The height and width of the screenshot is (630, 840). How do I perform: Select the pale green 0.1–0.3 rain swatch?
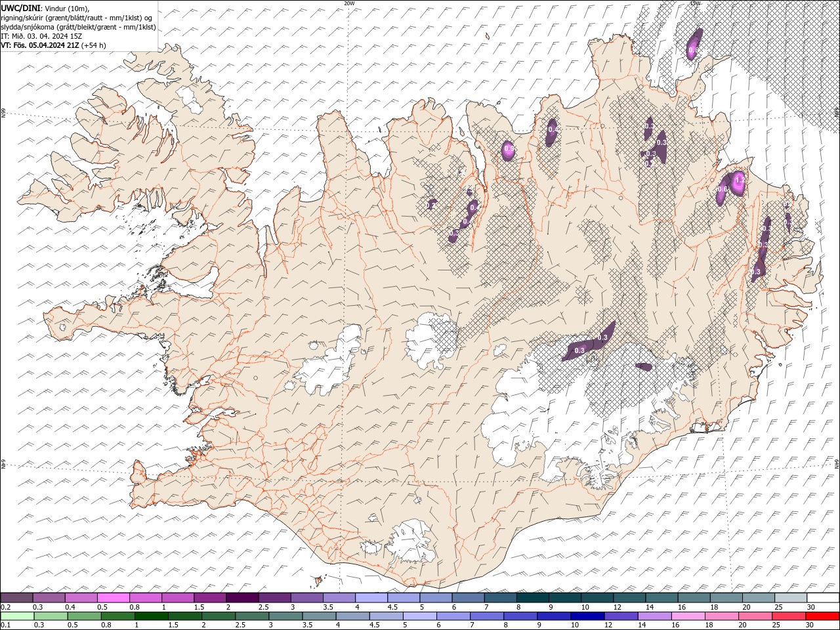[x=17, y=616]
